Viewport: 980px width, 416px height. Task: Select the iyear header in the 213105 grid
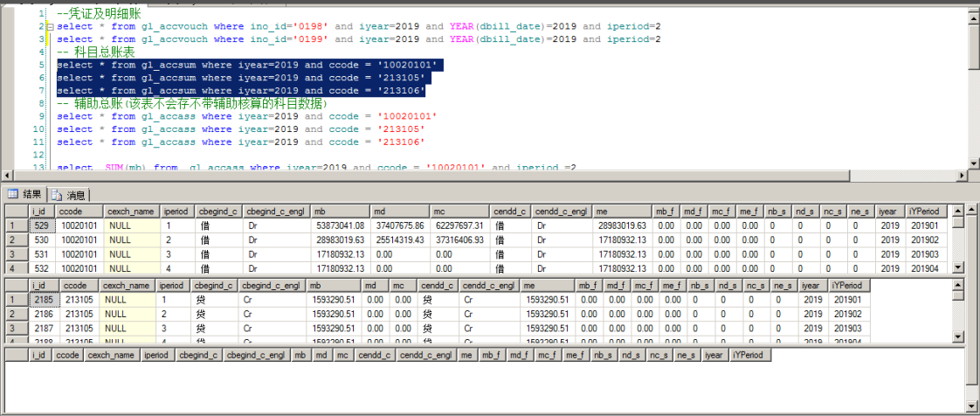point(814,286)
